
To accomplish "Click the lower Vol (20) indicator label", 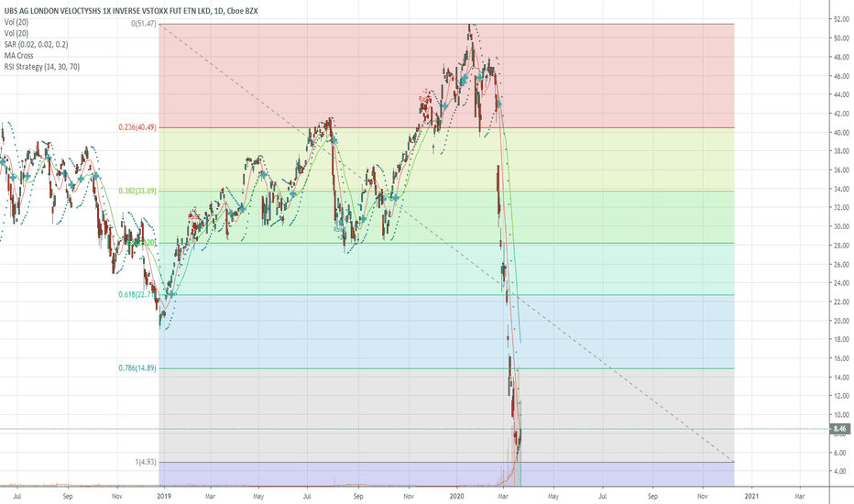I will click(x=16, y=33).
